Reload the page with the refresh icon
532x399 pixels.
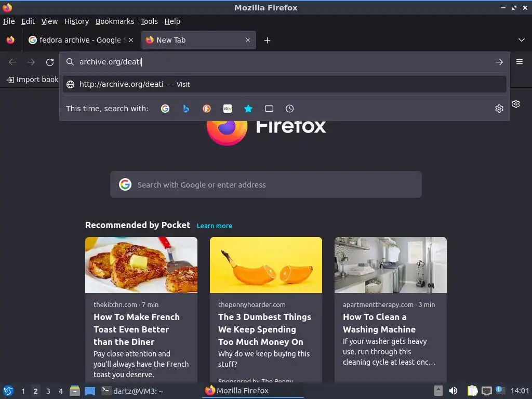[x=50, y=62]
